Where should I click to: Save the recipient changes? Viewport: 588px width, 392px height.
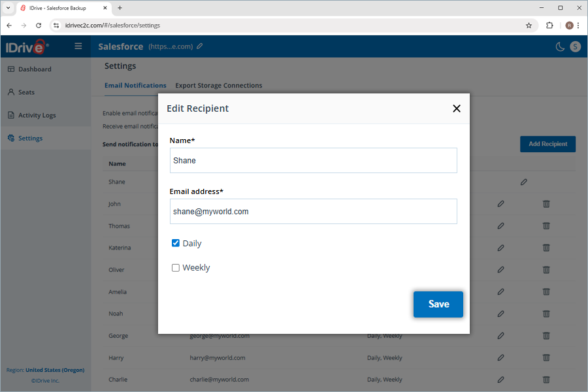click(x=438, y=304)
